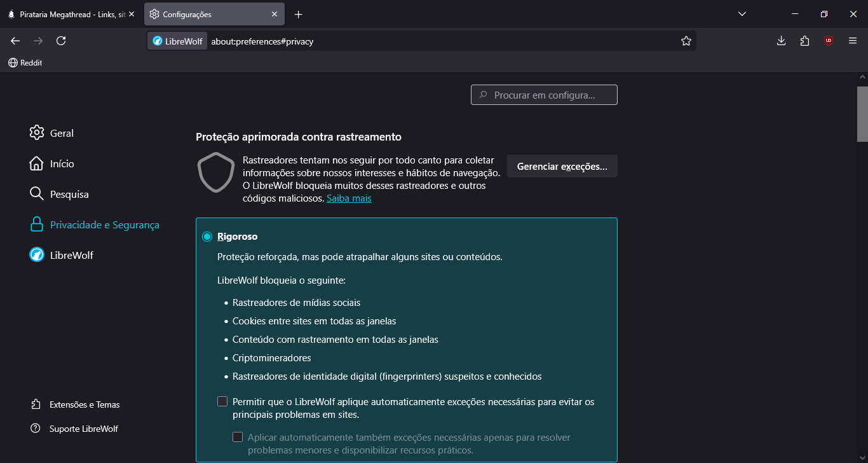The height and width of the screenshot is (463, 868).
Task: Check the minor problems exceptions checkbox
Action: tap(238, 437)
